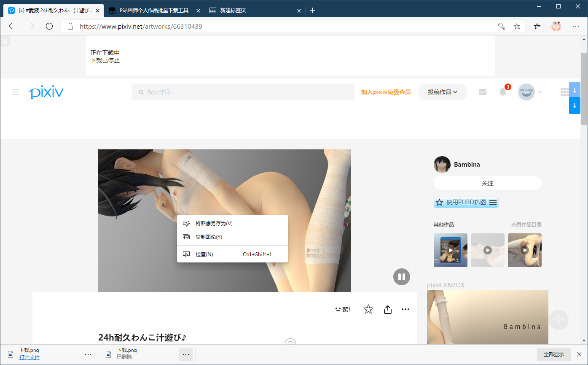Click the pixiv logo to go home

[x=46, y=92]
